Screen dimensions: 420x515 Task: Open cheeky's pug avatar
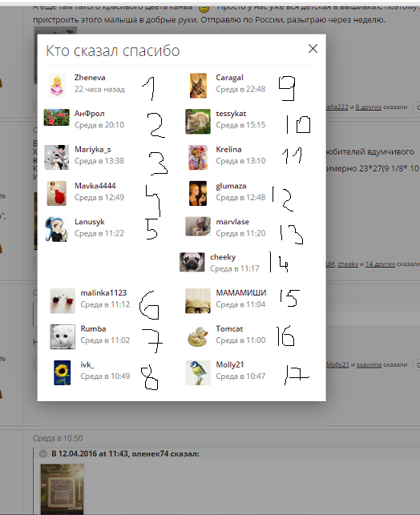pyautogui.click(x=192, y=262)
